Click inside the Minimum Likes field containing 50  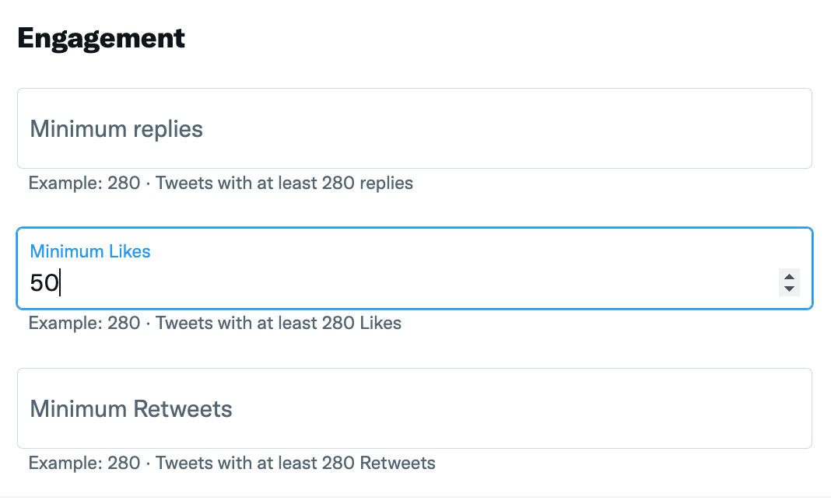pos(415,268)
